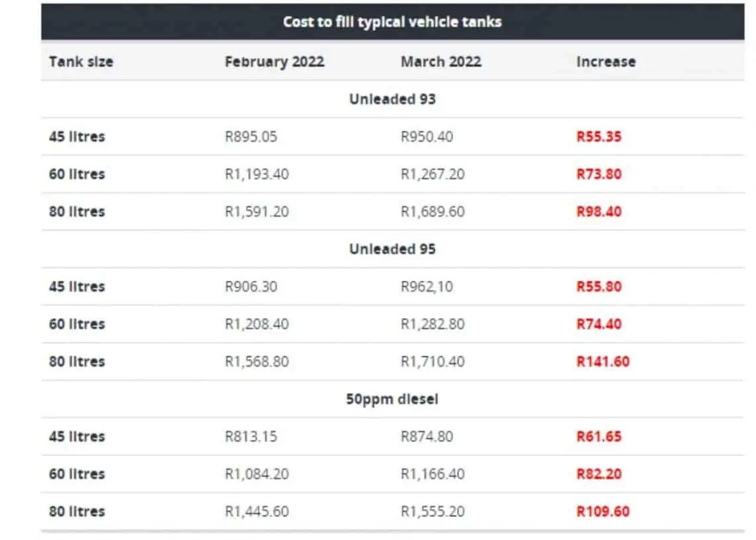Select the Increase column header

606,62
